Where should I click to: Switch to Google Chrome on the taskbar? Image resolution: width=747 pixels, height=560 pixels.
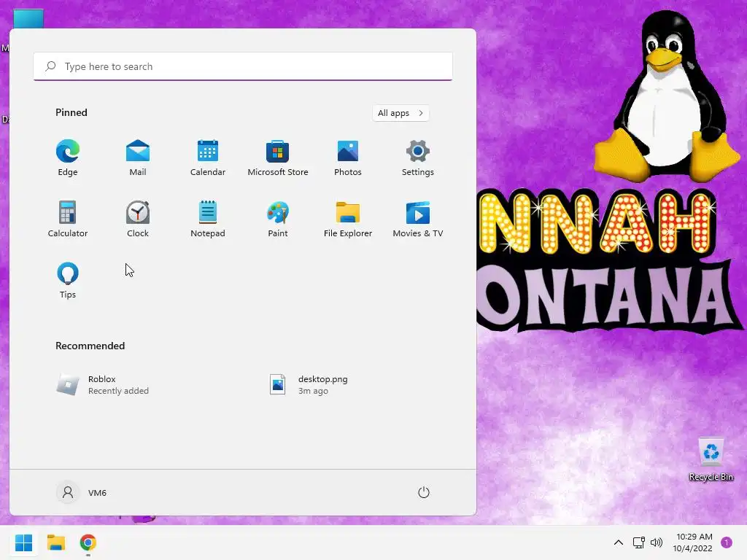[88, 542]
